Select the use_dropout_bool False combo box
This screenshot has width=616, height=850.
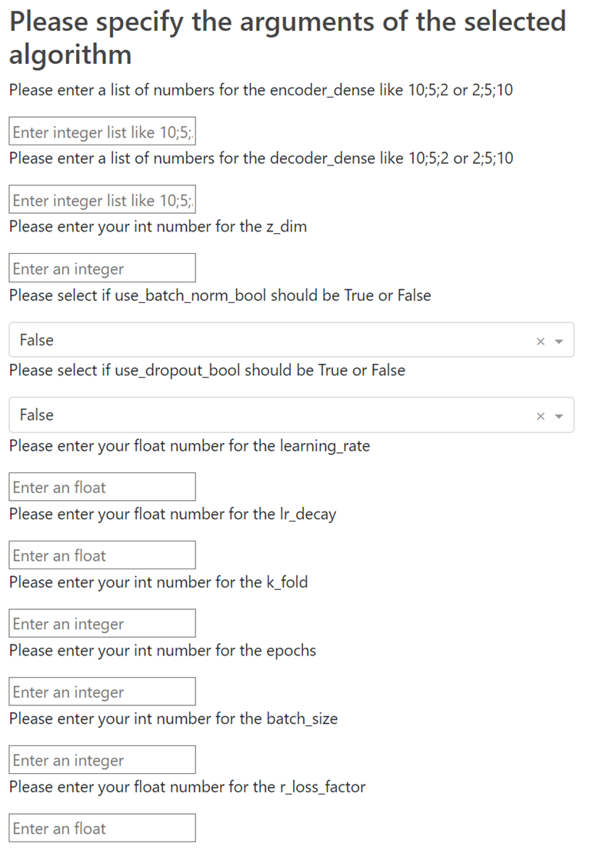click(x=291, y=415)
